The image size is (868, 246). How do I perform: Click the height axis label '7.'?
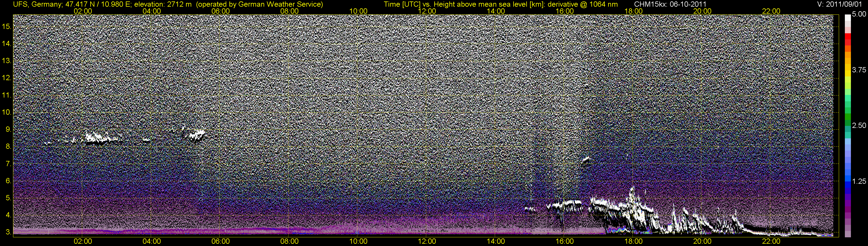[8, 164]
